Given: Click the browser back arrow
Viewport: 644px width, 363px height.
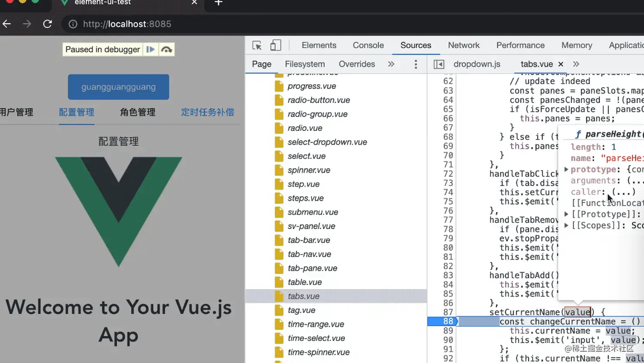Looking at the screenshot, I should coord(6,24).
